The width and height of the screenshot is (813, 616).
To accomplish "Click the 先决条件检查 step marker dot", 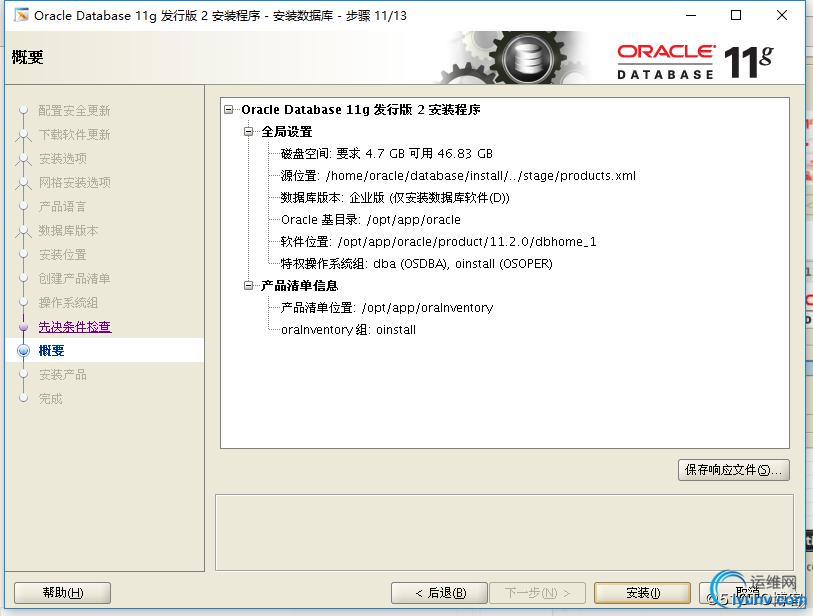I will 23,327.
